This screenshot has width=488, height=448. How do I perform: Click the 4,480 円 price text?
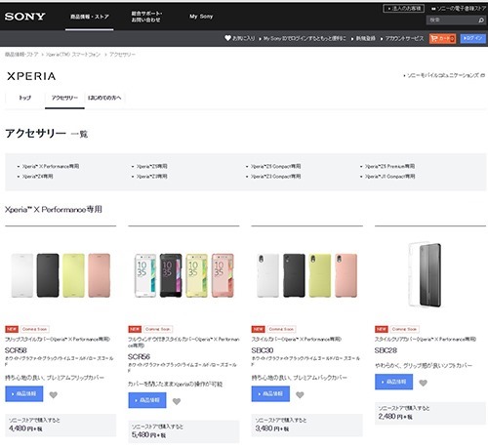[25, 428]
